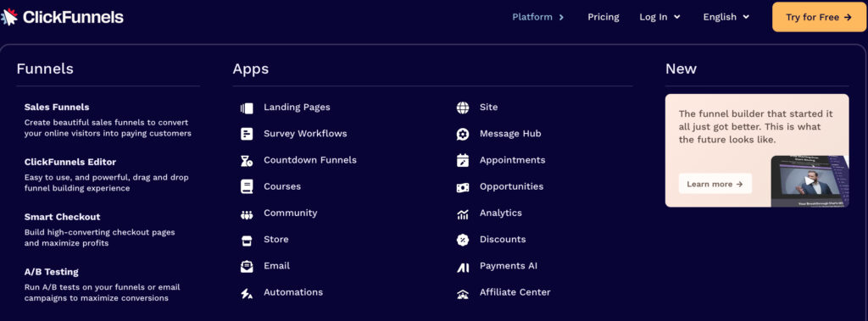The image size is (868, 321).
Task: Select Countdown Funnels menu label
Action: click(x=310, y=160)
